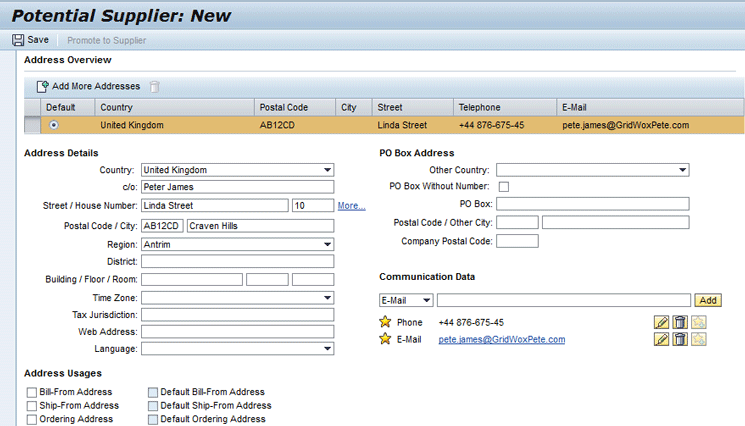Click the Add button in Communication Data
The image size is (745, 426).
click(708, 300)
